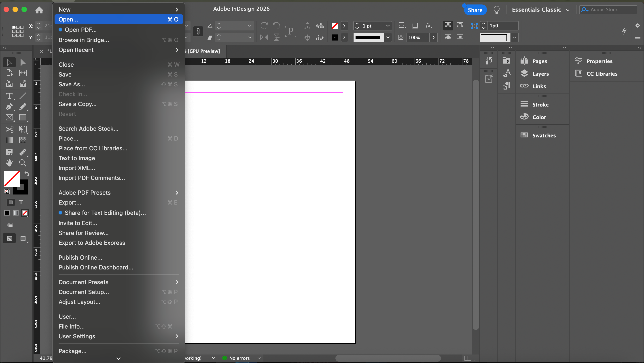Select Place from the File menu
Image resolution: width=644 pixels, height=363 pixels.
pos(68,138)
